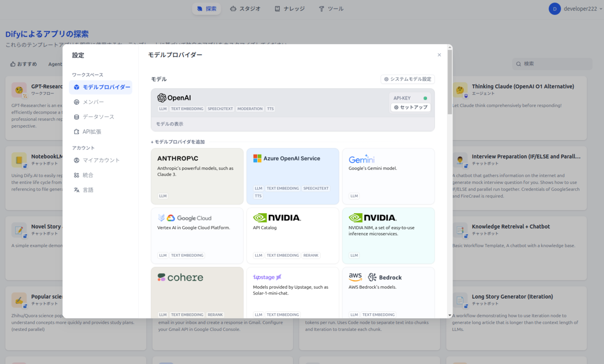The height and width of the screenshot is (364, 604).
Task: Click the upstage logo
Action: pyautogui.click(x=267, y=278)
